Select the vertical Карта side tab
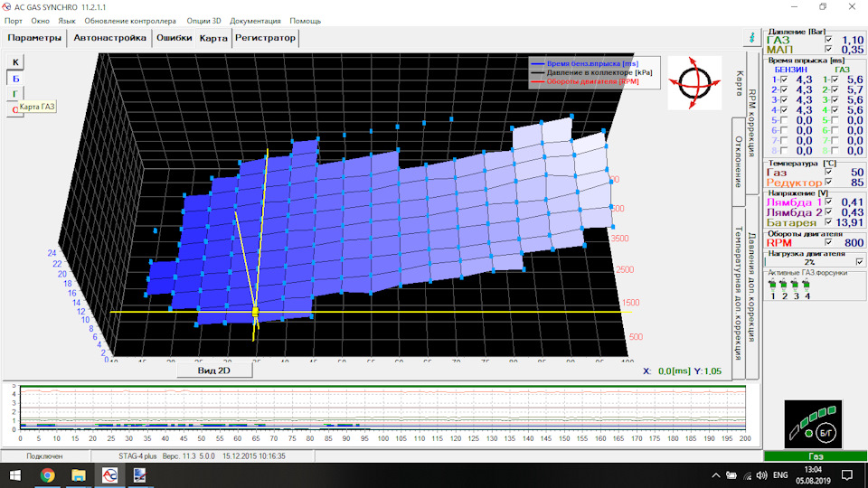The height and width of the screenshot is (488, 868). (x=739, y=83)
